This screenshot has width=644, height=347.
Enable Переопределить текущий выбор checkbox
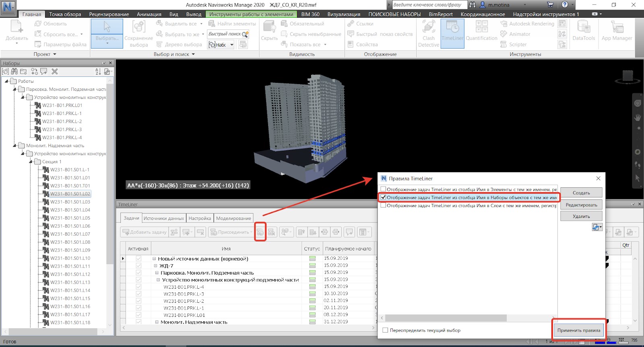[385, 330]
